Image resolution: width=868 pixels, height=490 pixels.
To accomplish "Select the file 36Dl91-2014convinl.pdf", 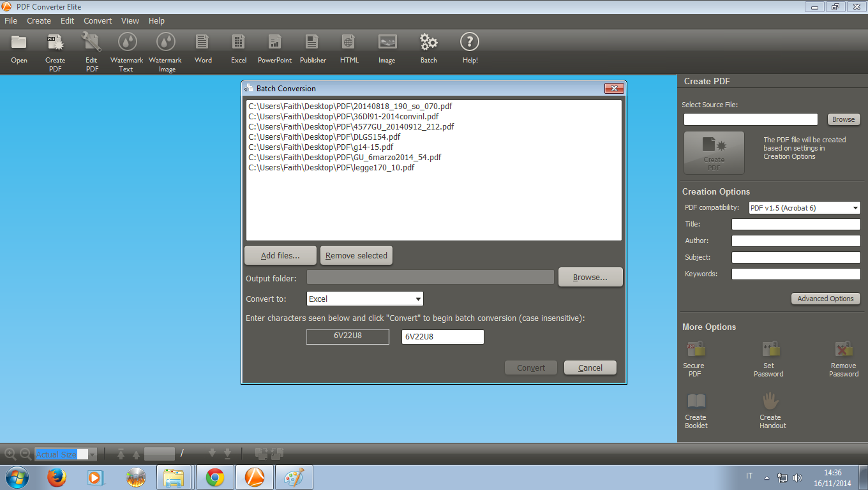I will (343, 117).
